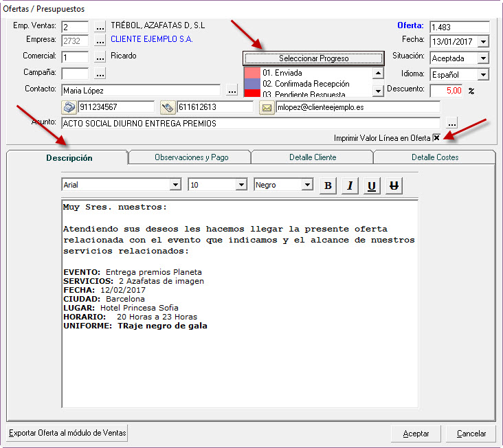Open the Detalle Cliente tab
Image resolution: width=503 pixels, height=448 pixels.
pos(313,157)
